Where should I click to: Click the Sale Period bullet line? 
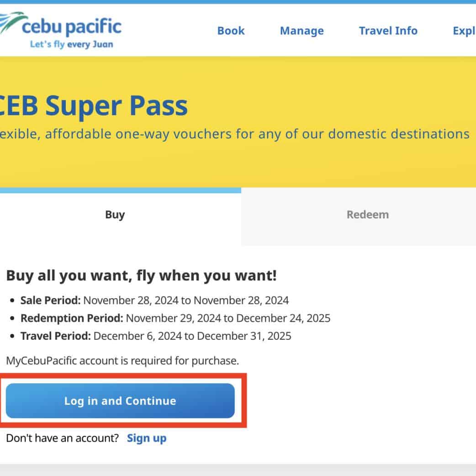point(154,301)
